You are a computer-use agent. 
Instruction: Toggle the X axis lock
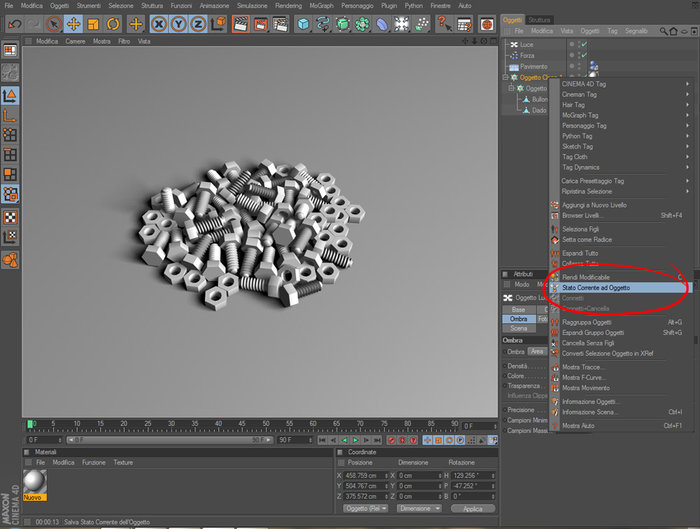point(158,24)
